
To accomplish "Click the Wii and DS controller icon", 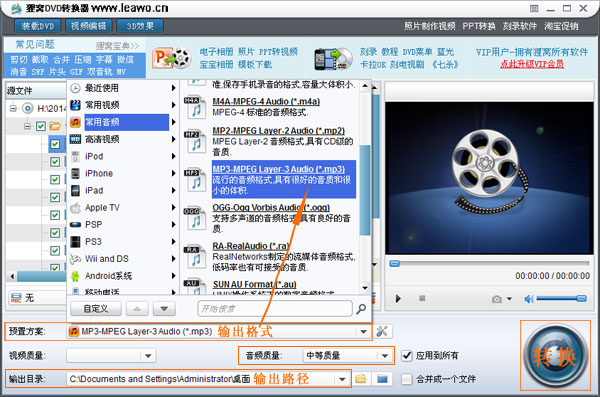I will (x=75, y=259).
